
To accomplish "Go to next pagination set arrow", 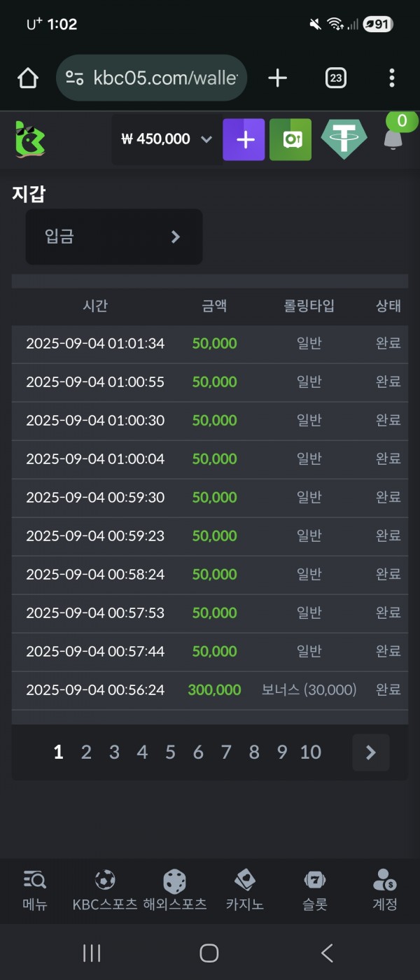I will point(371,752).
